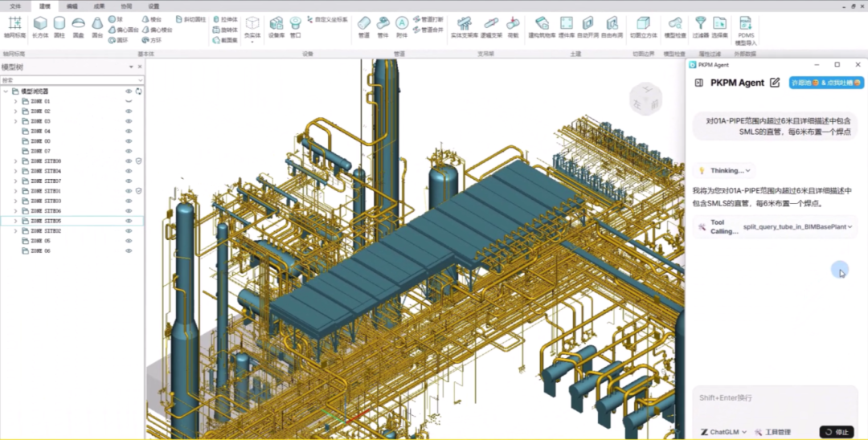
Task: Choose the 管道 pipe tool
Action: [x=364, y=26]
